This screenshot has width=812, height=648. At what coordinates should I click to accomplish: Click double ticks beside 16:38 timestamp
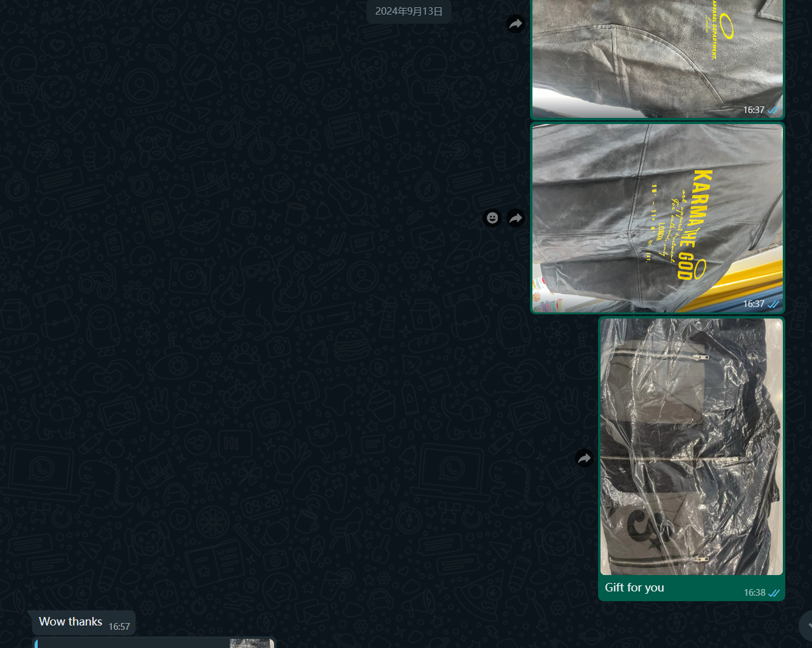coord(774,593)
